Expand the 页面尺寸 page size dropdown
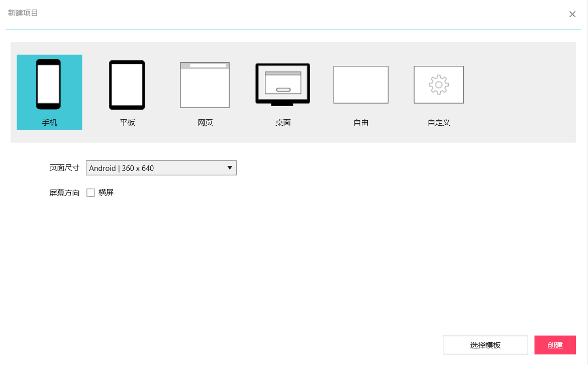588x365 pixels. 161,168
